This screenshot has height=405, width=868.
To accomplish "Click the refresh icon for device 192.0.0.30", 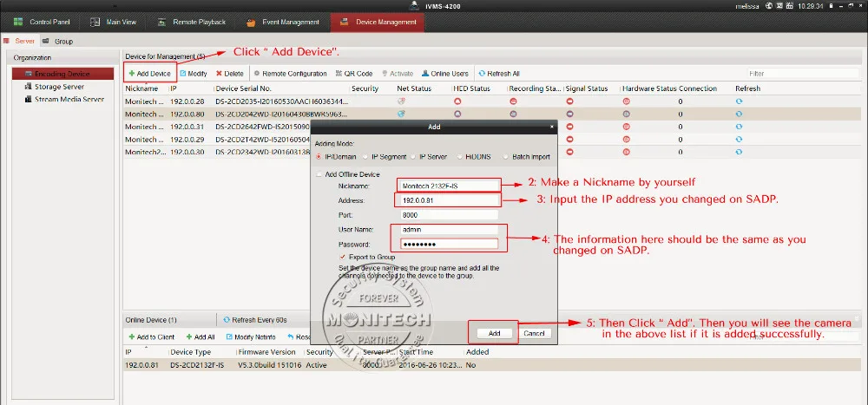I will pos(739,152).
